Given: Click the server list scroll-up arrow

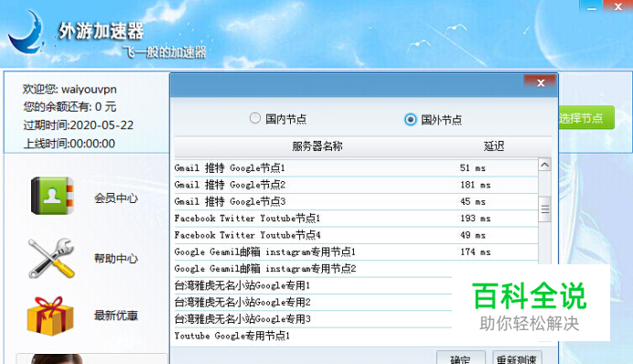Looking at the screenshot, I should [x=544, y=165].
